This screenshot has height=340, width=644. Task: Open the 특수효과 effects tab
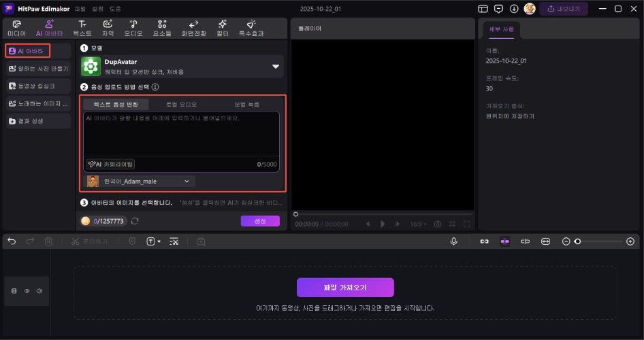coord(251,29)
